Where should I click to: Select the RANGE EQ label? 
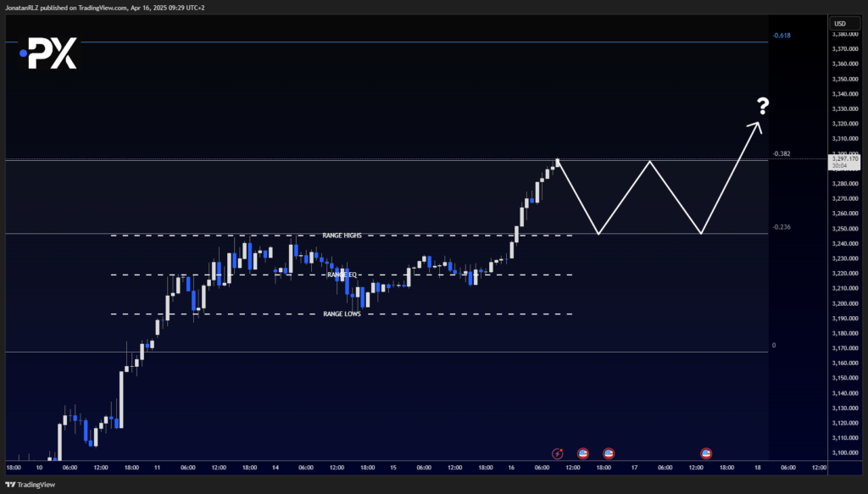point(342,275)
